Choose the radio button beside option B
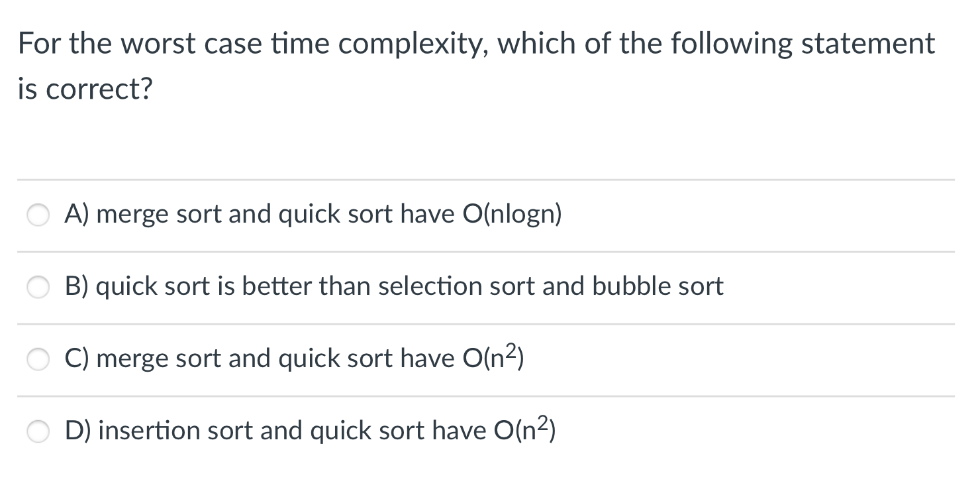Image resolution: width=980 pixels, height=493 pixels. point(38,288)
